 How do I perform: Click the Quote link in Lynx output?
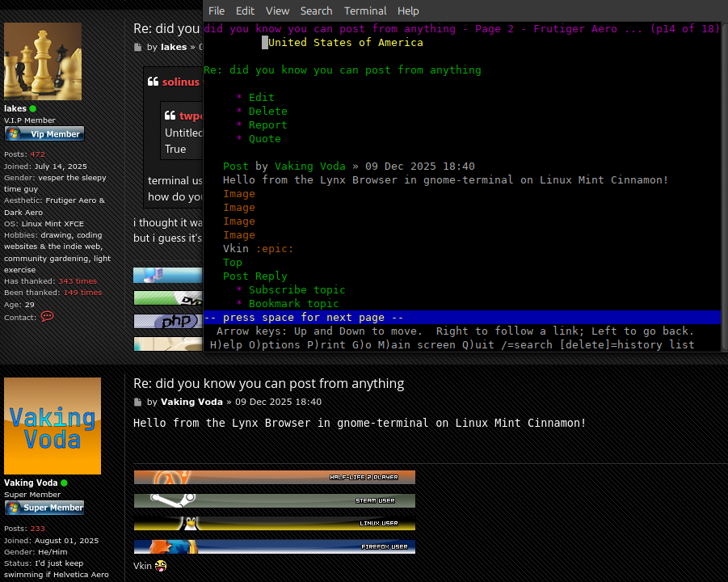pyautogui.click(x=264, y=138)
